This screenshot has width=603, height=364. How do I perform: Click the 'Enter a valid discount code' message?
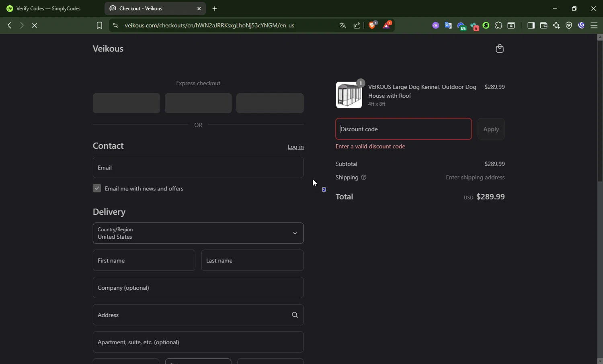coord(370,147)
